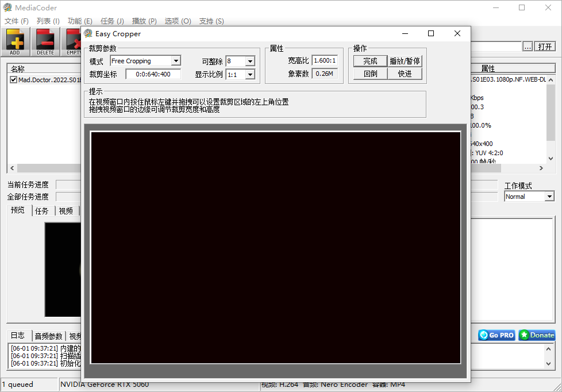Open the 工作模式 Normal dropdown
562x392 pixels.
(x=549, y=197)
